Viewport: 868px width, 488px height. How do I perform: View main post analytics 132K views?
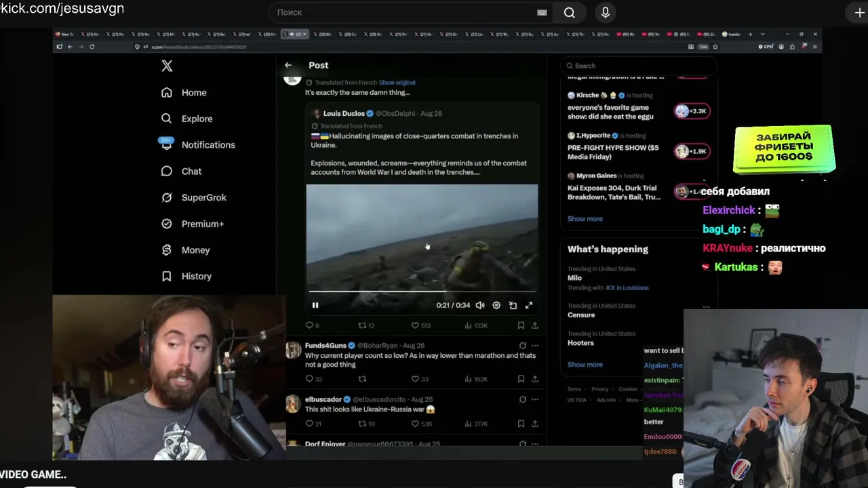tap(477, 325)
